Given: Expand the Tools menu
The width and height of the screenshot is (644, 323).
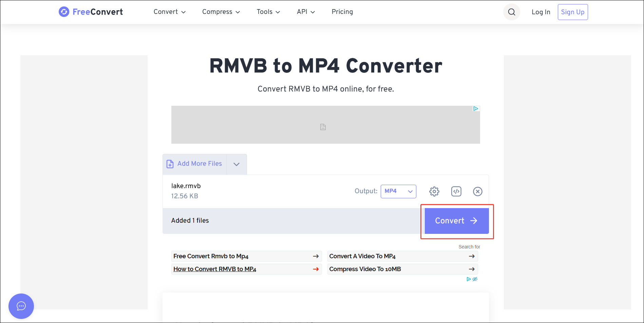Looking at the screenshot, I should tap(268, 12).
